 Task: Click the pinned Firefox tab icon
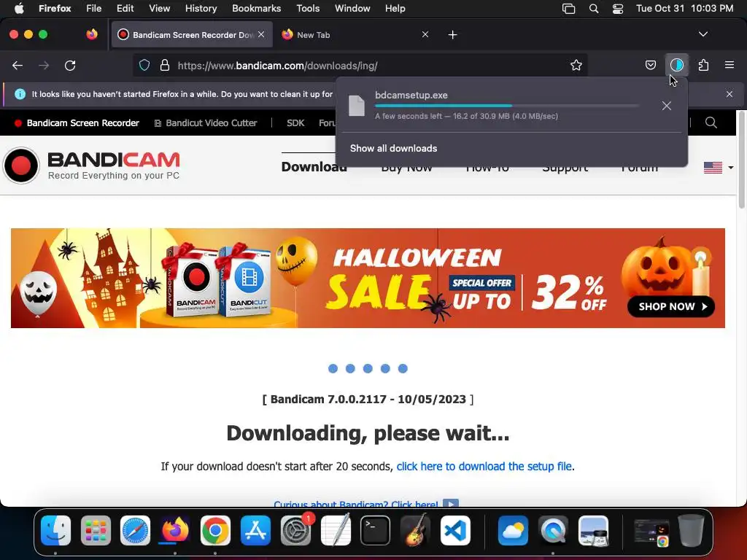92,34
